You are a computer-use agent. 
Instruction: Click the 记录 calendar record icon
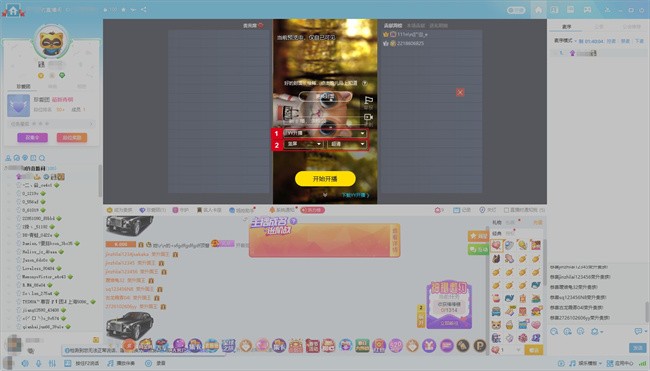pos(462,210)
